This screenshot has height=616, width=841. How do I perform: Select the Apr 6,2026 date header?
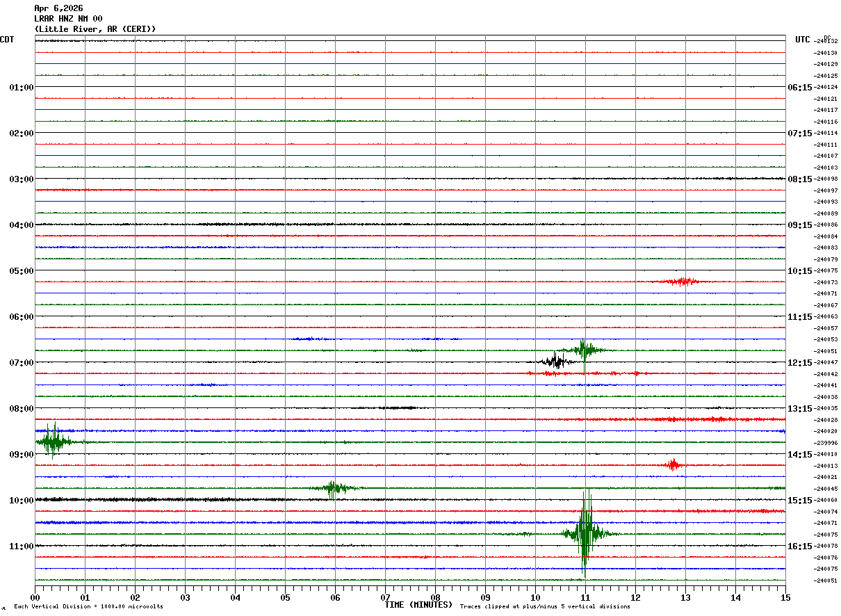58,8
